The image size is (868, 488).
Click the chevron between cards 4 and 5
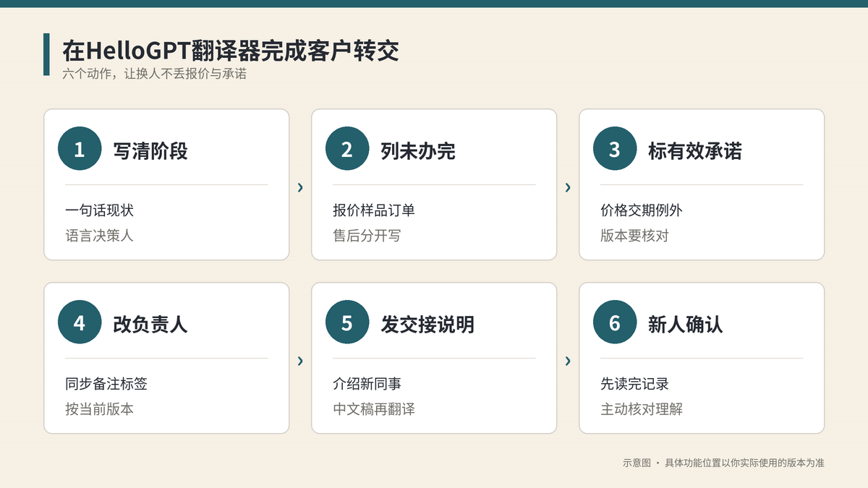point(300,361)
